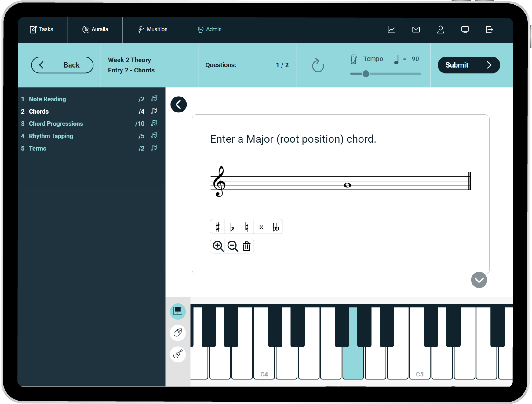
Task: Zoom out on the staff notation
Action: (232, 246)
